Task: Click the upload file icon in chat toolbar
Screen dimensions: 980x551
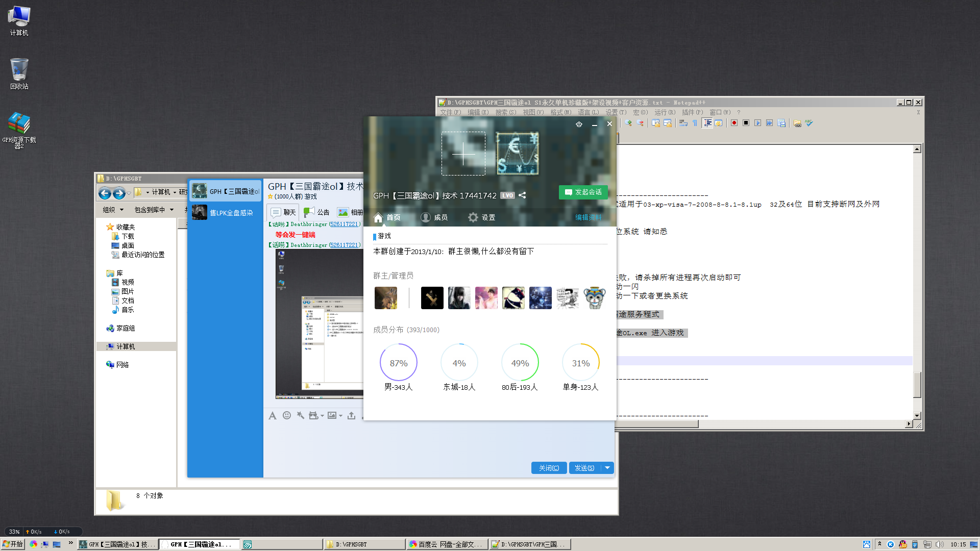Action: (351, 416)
